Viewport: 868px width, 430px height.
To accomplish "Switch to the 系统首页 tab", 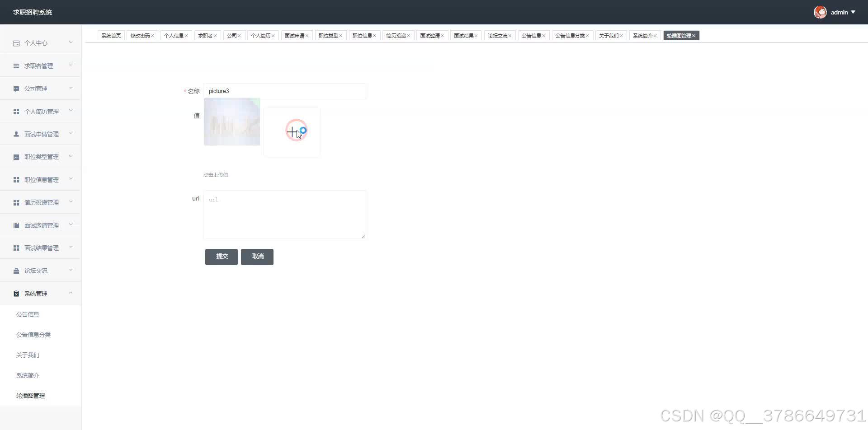I will point(111,36).
